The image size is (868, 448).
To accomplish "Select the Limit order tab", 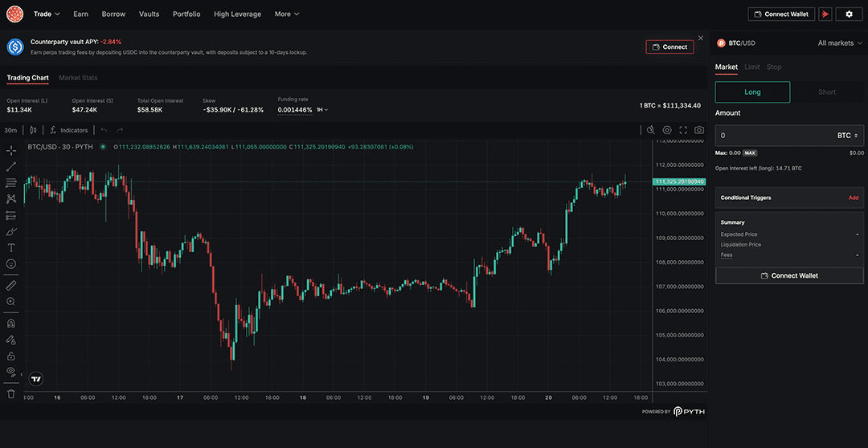I will (751, 67).
